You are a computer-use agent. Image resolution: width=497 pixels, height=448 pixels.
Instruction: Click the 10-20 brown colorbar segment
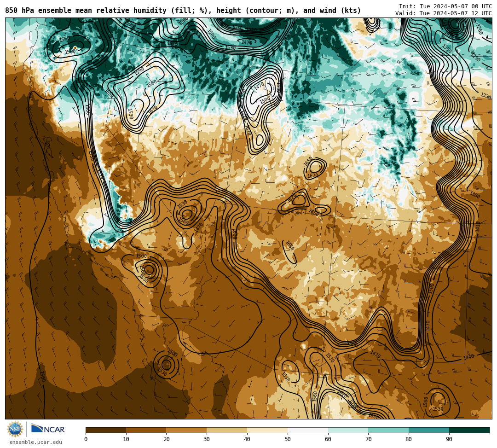[x=146, y=430]
